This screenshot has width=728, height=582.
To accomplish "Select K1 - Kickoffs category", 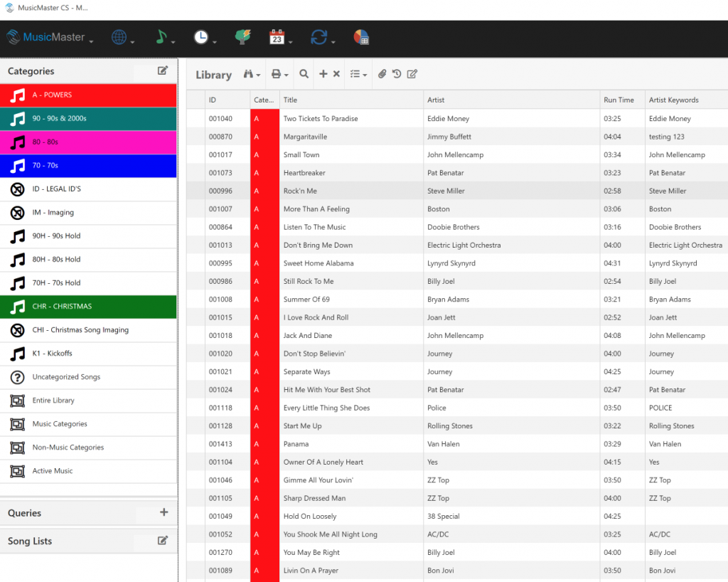I will tap(88, 354).
